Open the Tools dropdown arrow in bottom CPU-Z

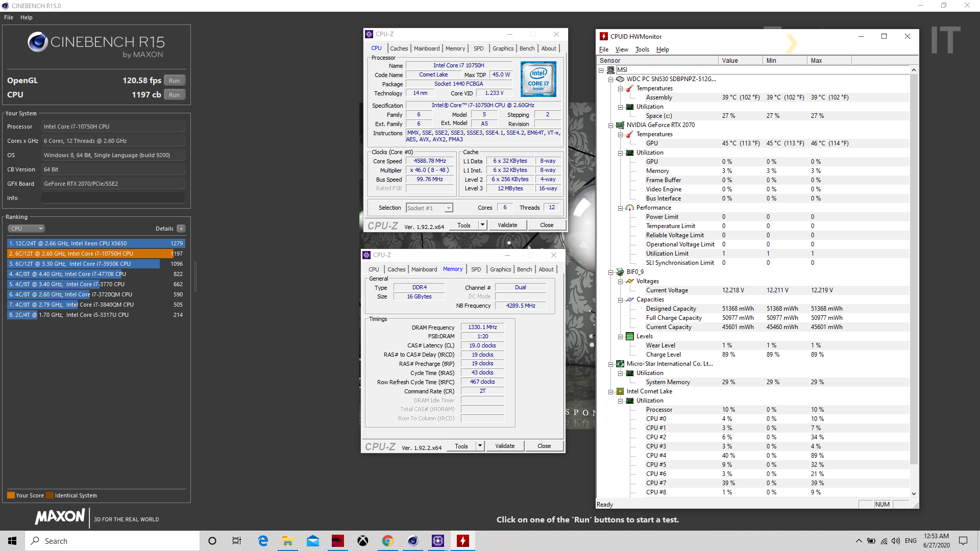tap(480, 446)
